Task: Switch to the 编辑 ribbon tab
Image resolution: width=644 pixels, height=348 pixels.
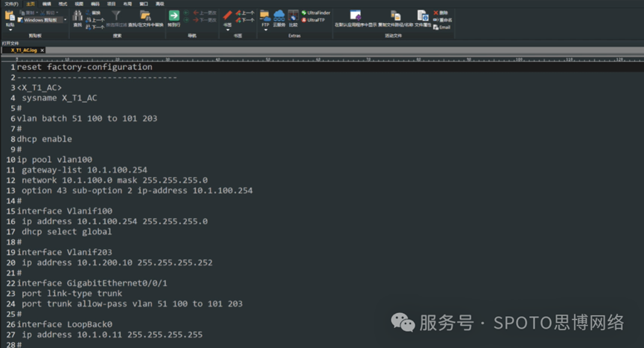Action: (48, 3)
